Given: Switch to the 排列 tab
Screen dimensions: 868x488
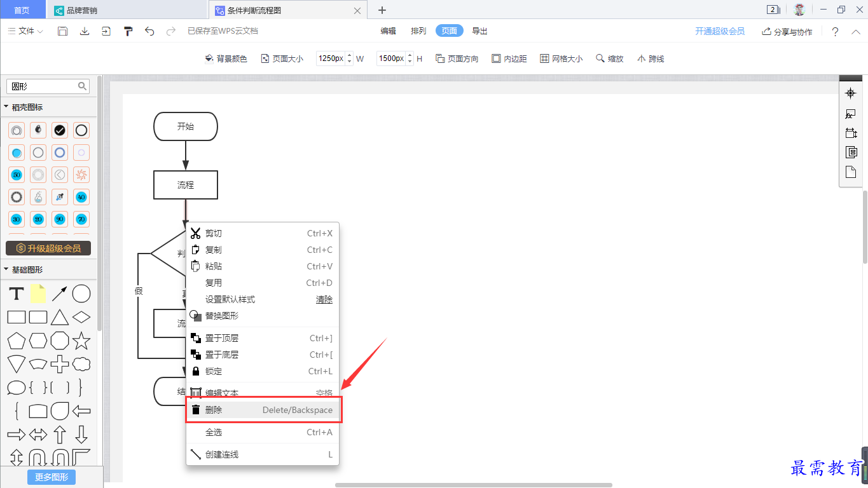Looking at the screenshot, I should pyautogui.click(x=418, y=31).
